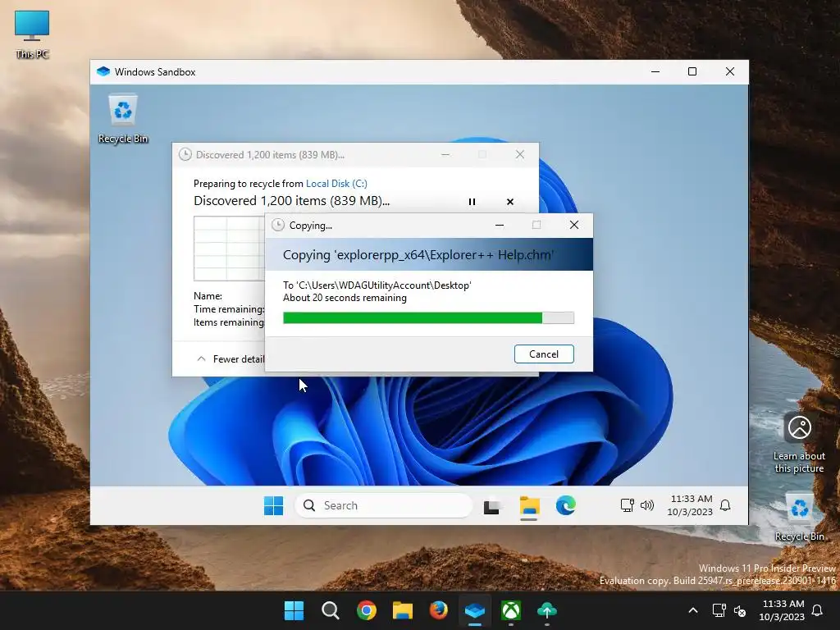This screenshot has width=840, height=630.
Task: Follow the Local Disk (C:) link
Action: tap(336, 184)
